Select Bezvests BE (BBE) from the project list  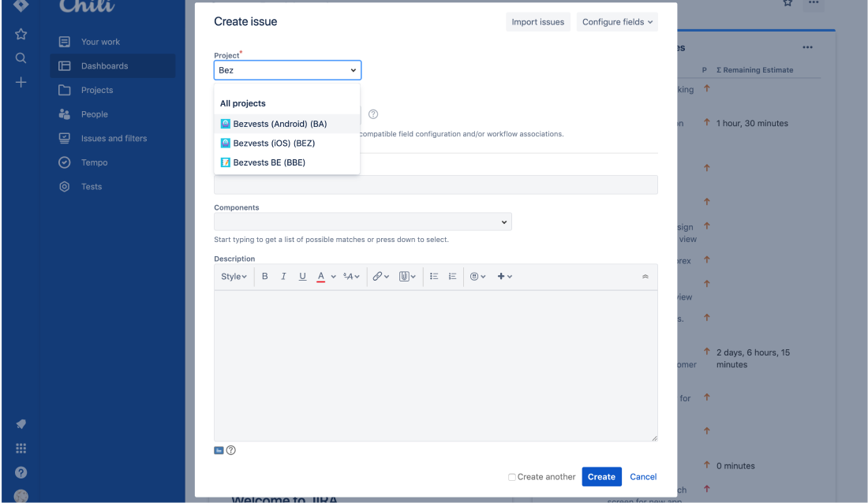point(268,162)
